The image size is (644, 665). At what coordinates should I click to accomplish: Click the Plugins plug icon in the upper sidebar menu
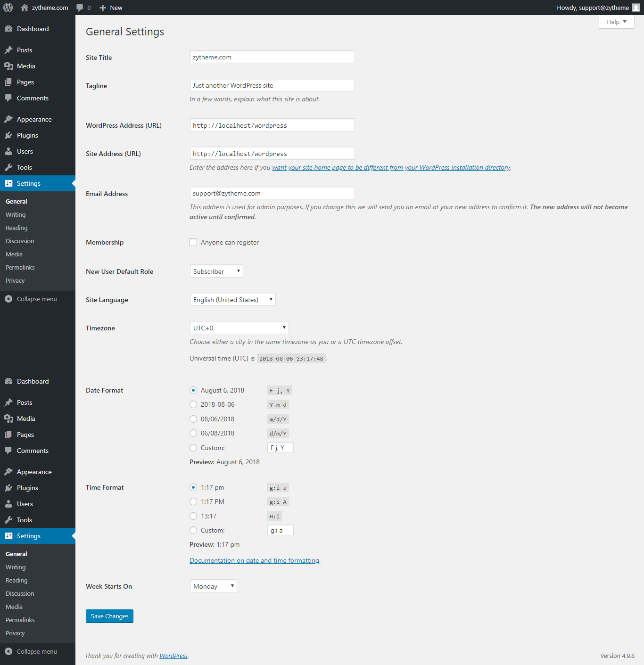(x=8, y=135)
